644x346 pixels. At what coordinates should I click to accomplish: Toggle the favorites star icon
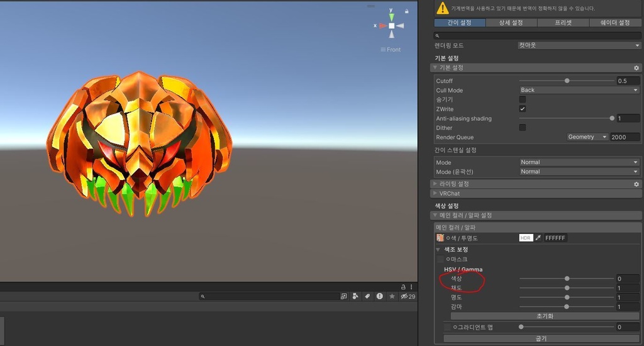click(x=392, y=296)
